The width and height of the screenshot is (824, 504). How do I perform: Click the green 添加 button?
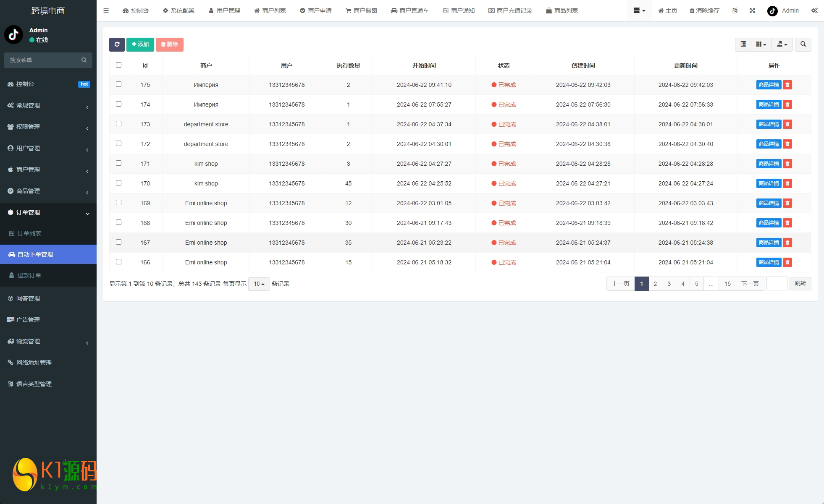tap(140, 44)
